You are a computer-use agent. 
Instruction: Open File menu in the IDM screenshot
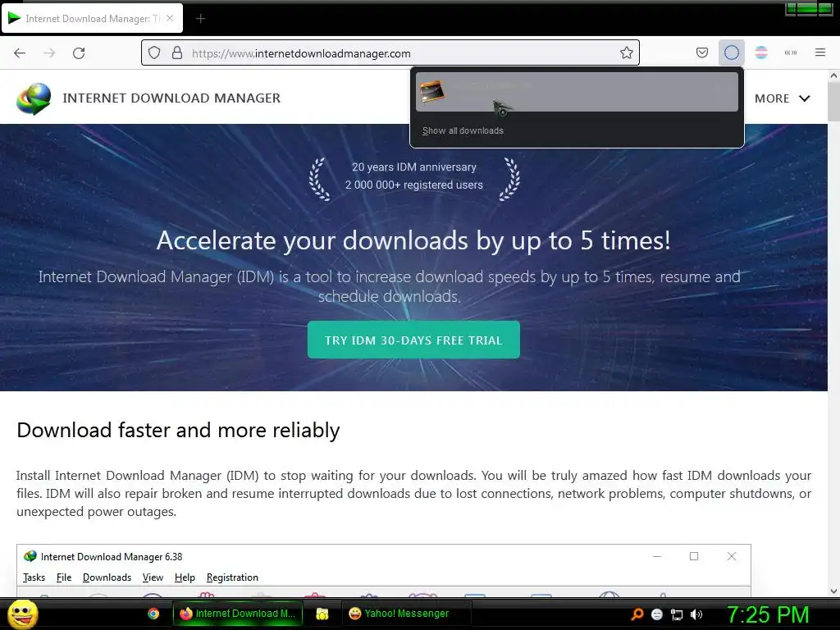coord(64,577)
